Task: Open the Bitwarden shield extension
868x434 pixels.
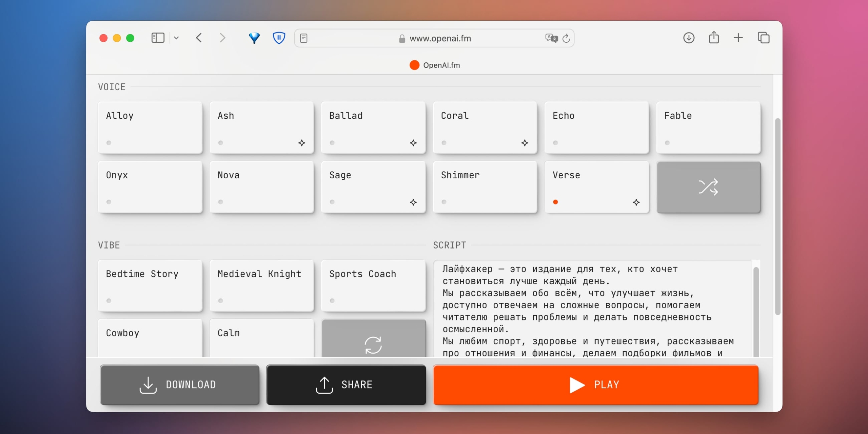Action: pos(279,38)
